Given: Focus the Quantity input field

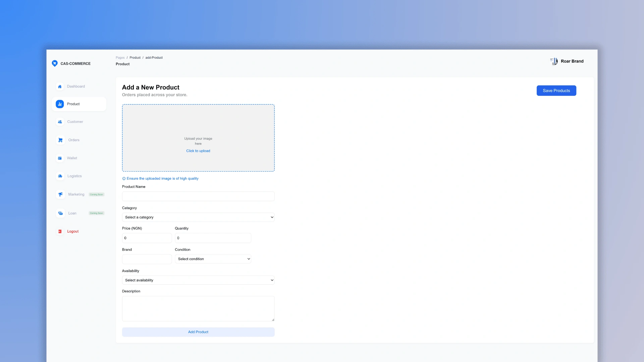Looking at the screenshot, I should pyautogui.click(x=213, y=238).
